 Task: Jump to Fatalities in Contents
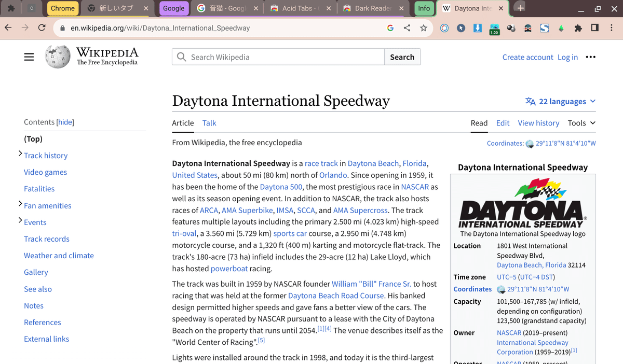(39, 189)
